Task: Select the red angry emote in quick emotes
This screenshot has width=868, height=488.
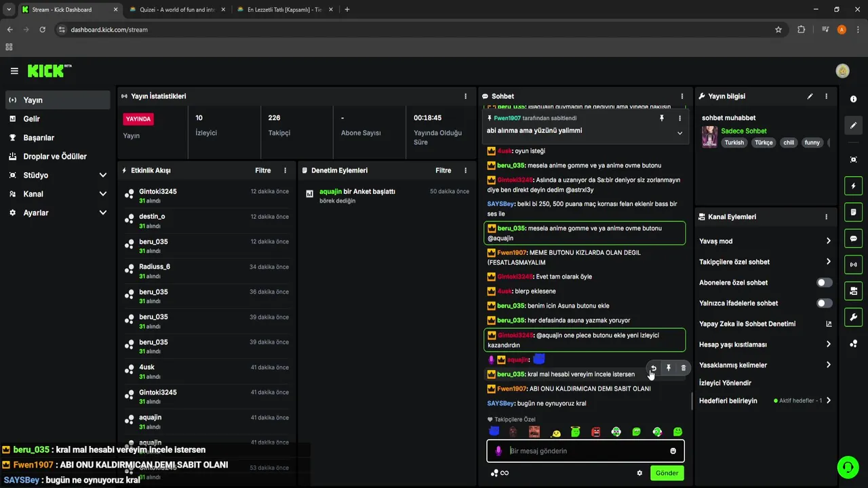Action: tap(595, 432)
